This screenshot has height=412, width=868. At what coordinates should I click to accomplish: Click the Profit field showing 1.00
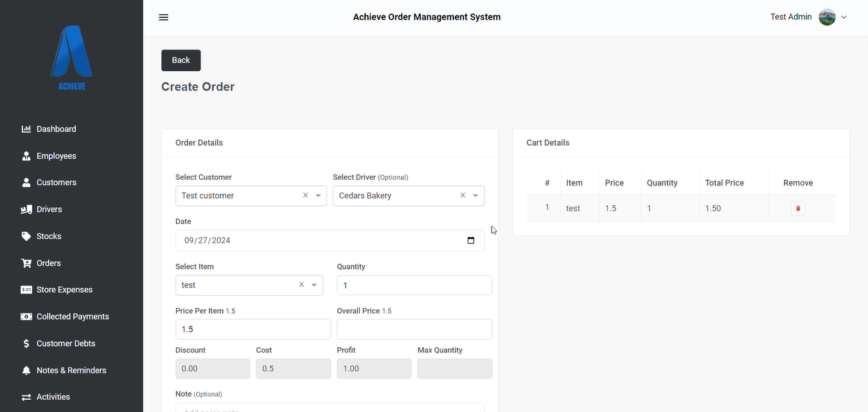(374, 369)
